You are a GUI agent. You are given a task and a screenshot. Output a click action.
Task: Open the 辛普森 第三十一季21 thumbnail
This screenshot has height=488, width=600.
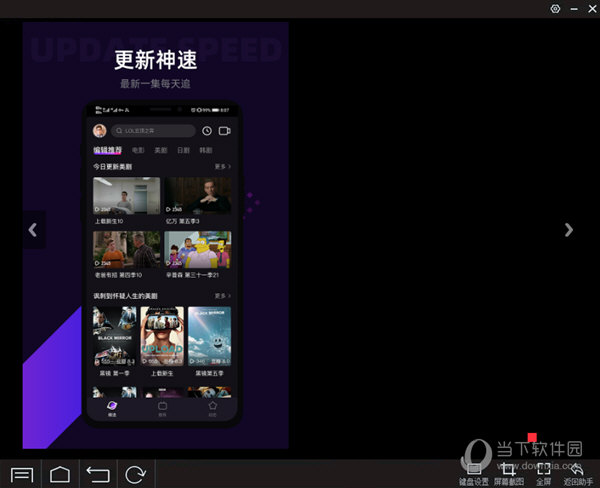(x=198, y=250)
